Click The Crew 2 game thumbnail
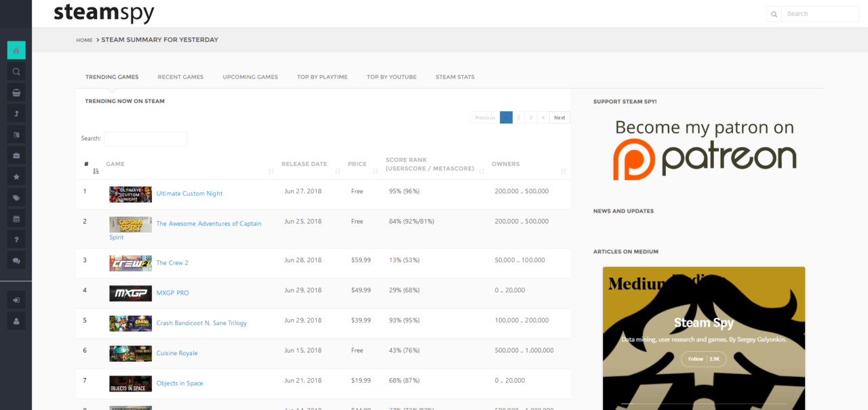Image resolution: width=868 pixels, height=410 pixels. point(130,263)
